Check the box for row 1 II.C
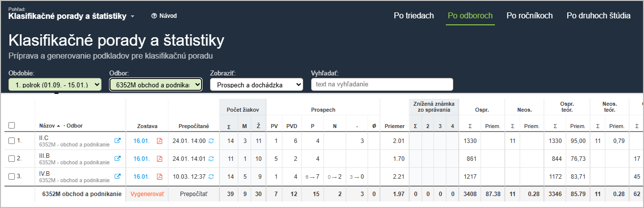Viewport: 644px width, 208px height. [12, 141]
